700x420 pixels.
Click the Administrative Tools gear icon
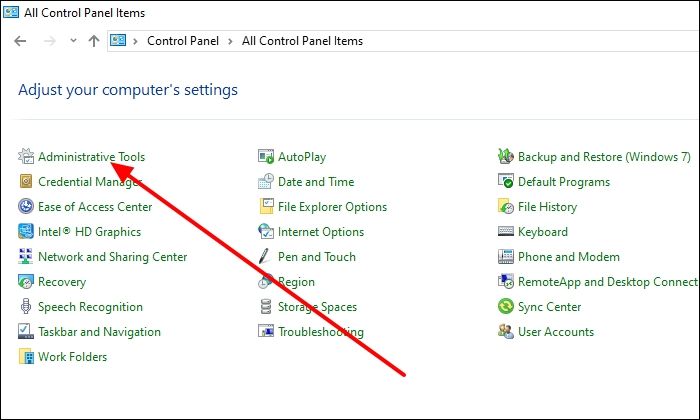pos(26,157)
